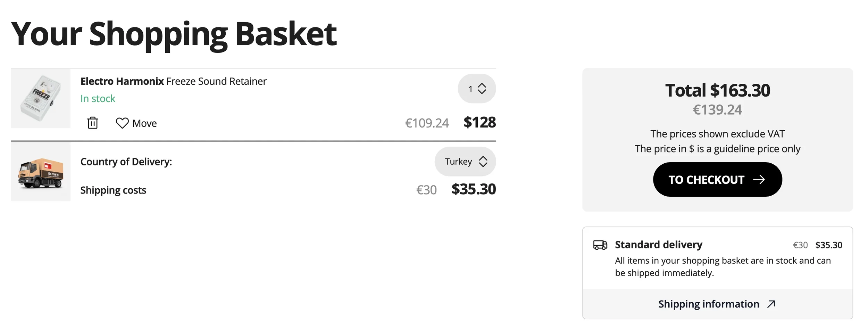
Task: Open the item quantity selector showing 1
Action: [477, 89]
